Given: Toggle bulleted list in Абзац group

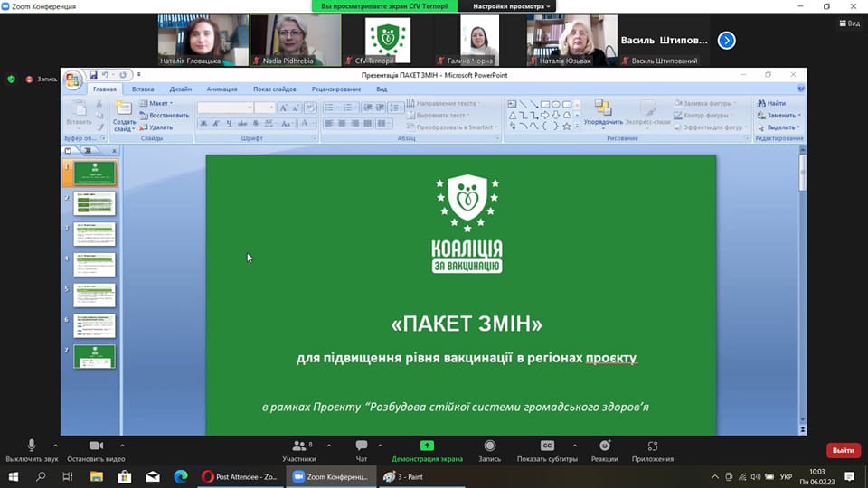Looking at the screenshot, I should (x=331, y=108).
